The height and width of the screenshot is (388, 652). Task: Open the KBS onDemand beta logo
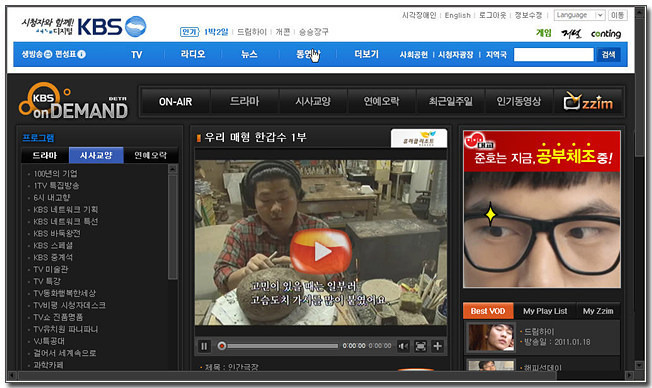(74, 101)
